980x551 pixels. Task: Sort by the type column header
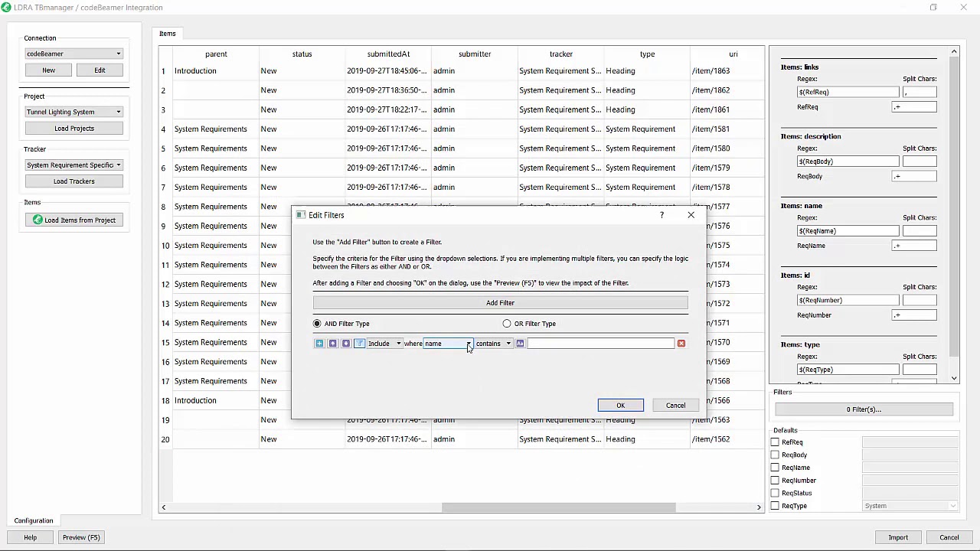tap(647, 54)
